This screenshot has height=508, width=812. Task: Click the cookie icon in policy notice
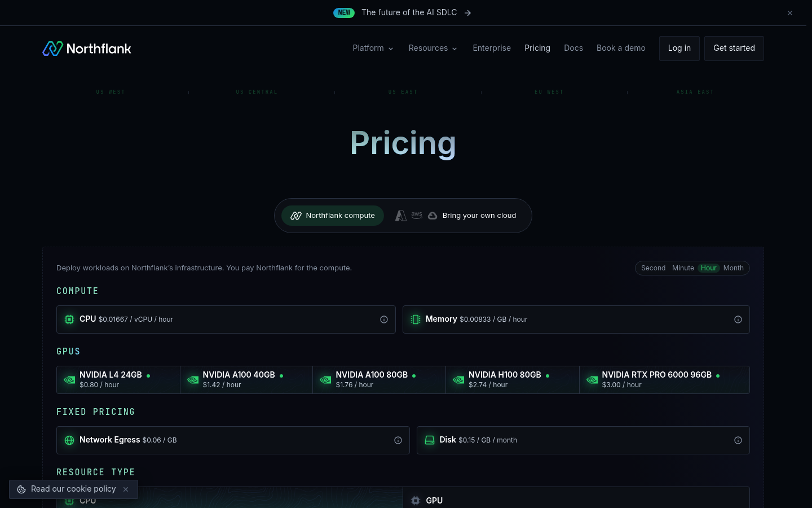(x=21, y=489)
